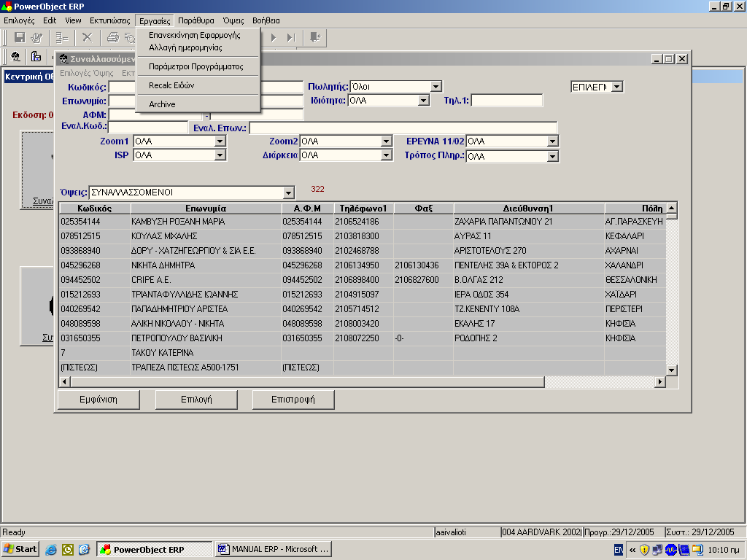The height and width of the screenshot is (560, 747).
Task: Click the Save floppy disk toolbar icon
Action: click(20, 37)
